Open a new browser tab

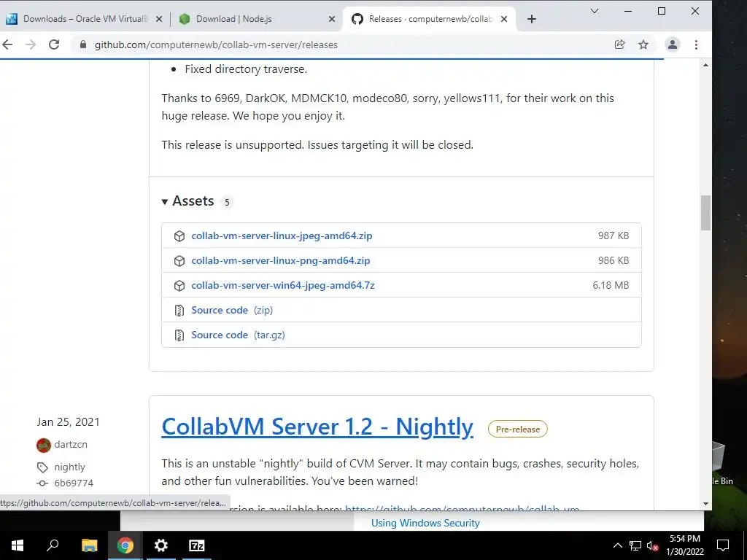[x=532, y=19]
